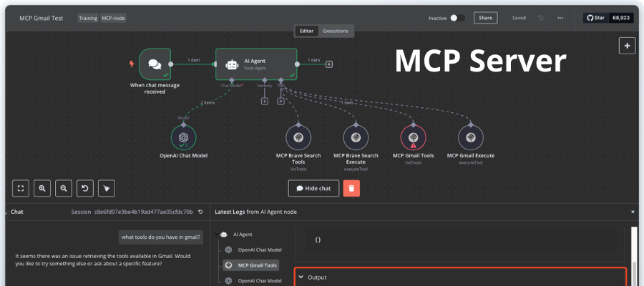Add a Memory sub-node plus connector

pos(265,101)
